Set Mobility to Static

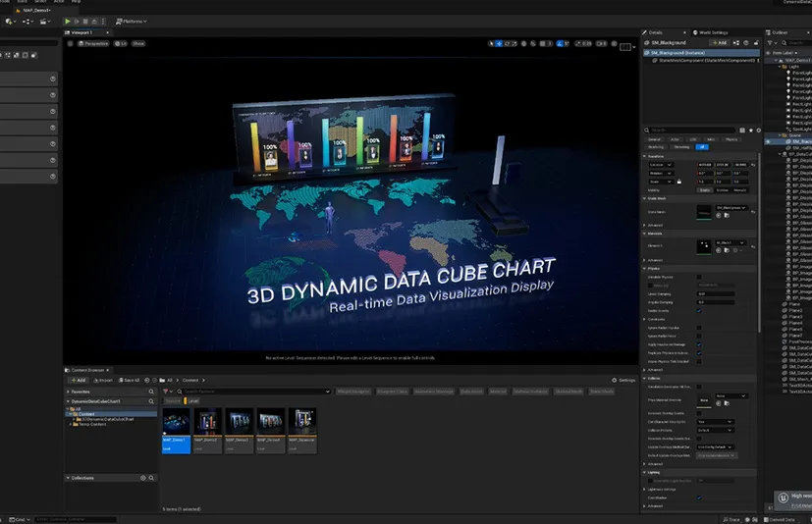tap(705, 190)
